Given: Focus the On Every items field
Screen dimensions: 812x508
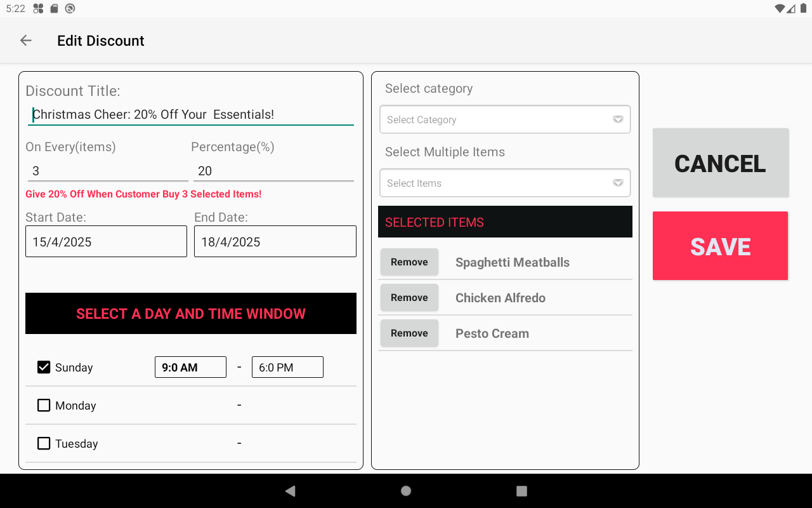Looking at the screenshot, I should coord(107,171).
